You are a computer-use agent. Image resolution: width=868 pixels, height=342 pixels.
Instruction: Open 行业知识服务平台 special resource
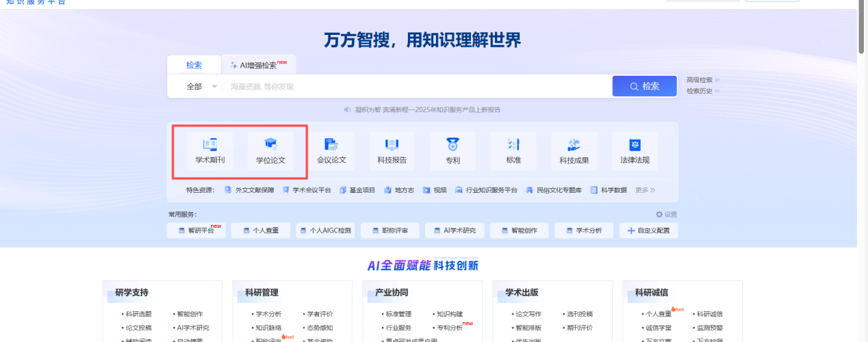point(486,190)
